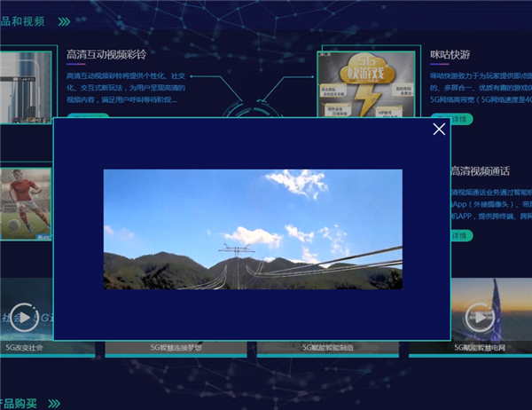Image resolution: width=532 pixels, height=410 pixels.
Task: Open the 高清视频通话 title
Action: click(x=480, y=171)
